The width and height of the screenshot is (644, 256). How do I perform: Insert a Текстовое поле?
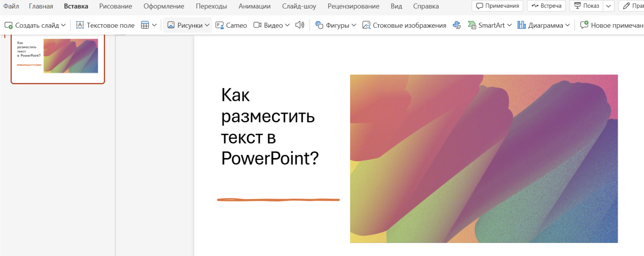105,25
